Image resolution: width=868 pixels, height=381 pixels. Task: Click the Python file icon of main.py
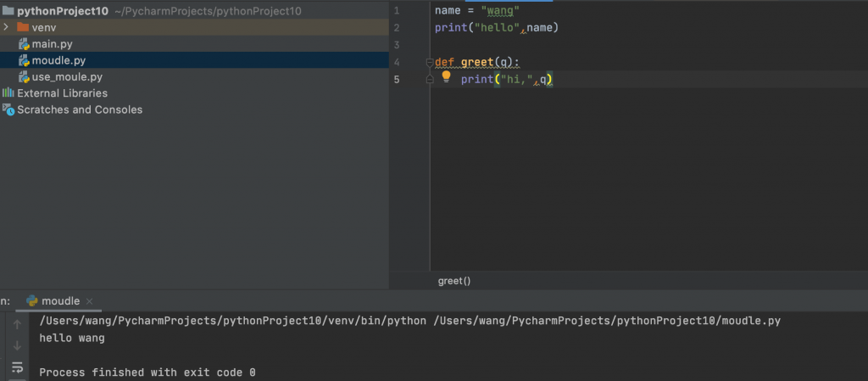point(24,44)
